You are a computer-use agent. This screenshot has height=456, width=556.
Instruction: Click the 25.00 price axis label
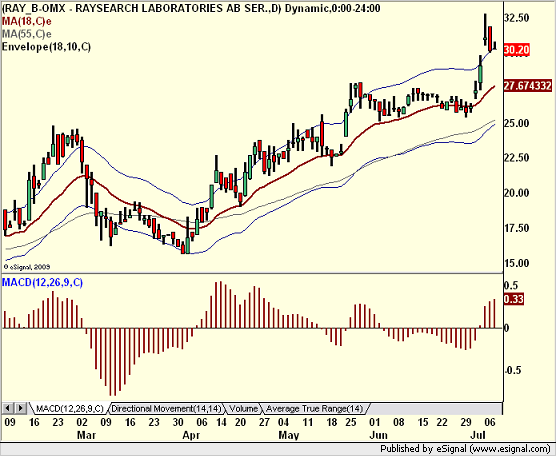click(517, 123)
